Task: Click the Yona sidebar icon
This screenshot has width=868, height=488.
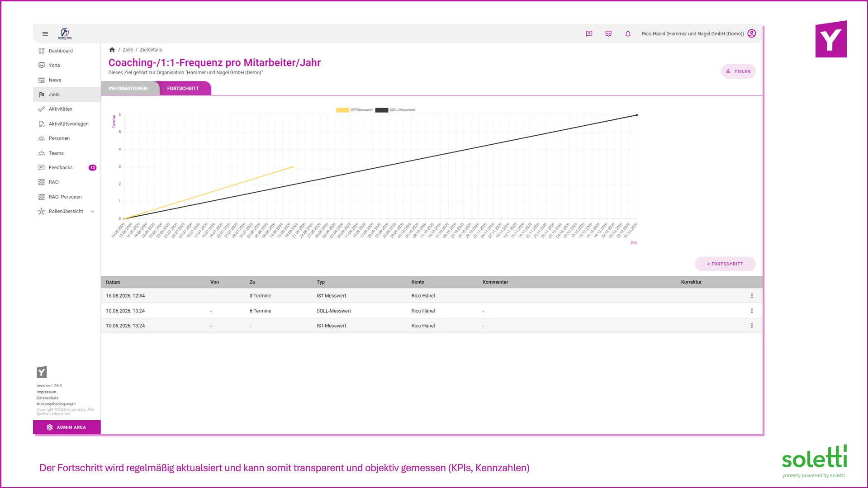Action: click(x=42, y=65)
